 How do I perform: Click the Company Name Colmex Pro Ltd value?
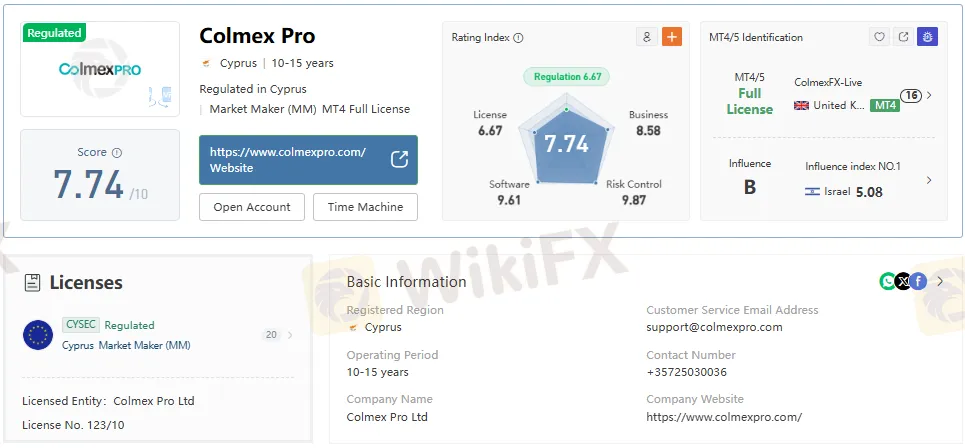(x=387, y=417)
